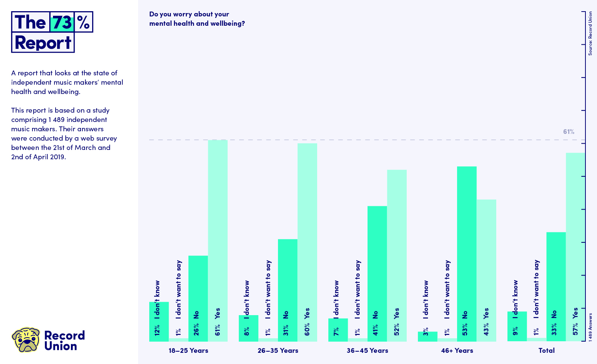This screenshot has height=364, width=597.
Task: Click the 18–25 Years axis label
Action: point(188,351)
